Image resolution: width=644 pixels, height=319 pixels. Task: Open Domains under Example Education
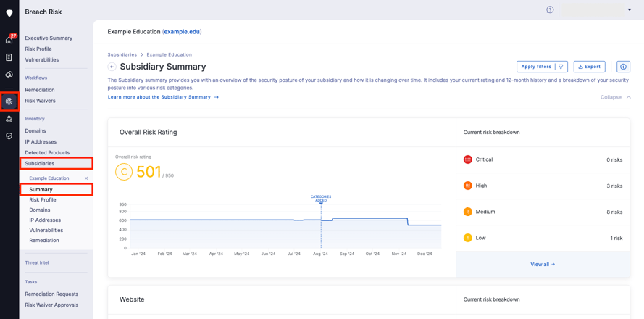tap(40, 210)
